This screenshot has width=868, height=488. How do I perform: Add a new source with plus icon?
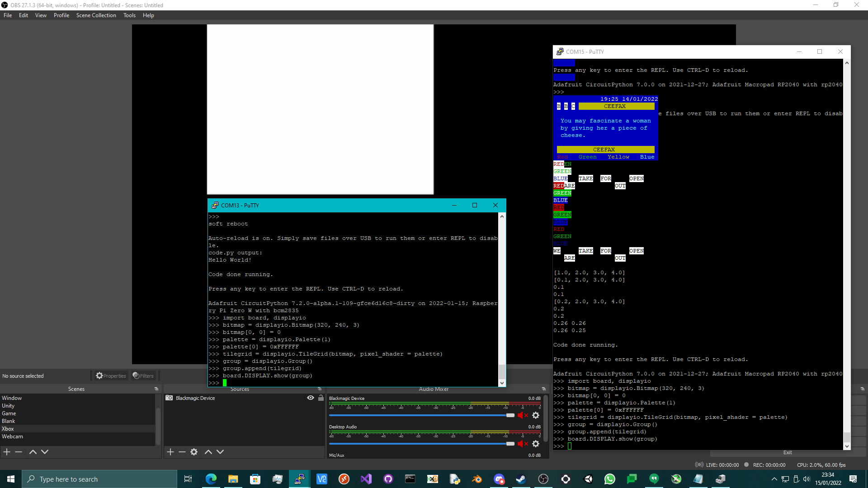(x=170, y=452)
